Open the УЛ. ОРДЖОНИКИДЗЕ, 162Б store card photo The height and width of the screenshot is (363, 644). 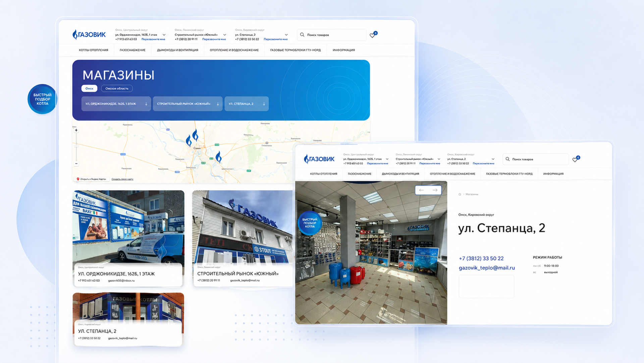(128, 227)
